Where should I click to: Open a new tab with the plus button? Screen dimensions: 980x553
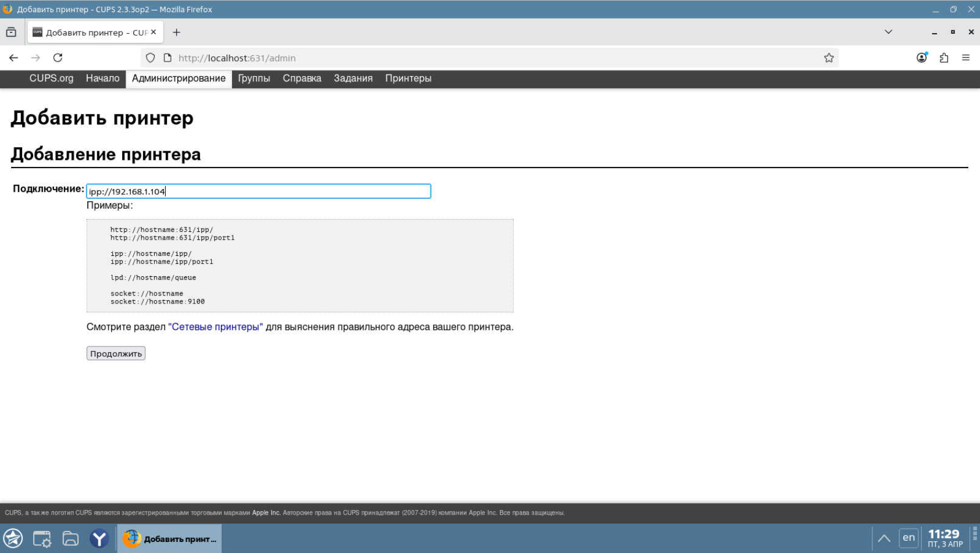(176, 32)
